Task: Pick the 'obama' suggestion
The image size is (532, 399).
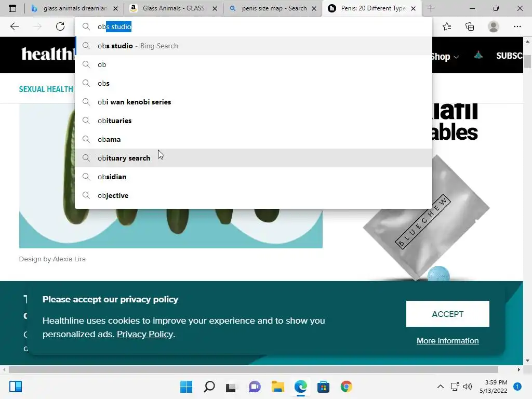Action: click(253, 139)
